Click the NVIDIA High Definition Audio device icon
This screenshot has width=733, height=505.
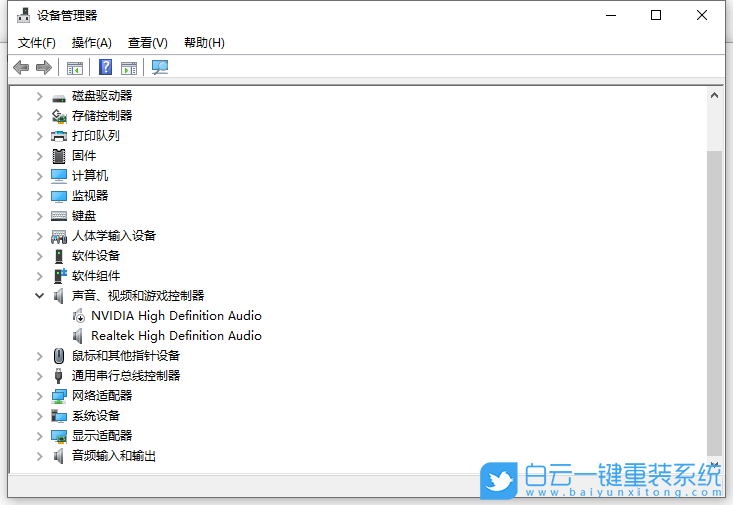(79, 316)
